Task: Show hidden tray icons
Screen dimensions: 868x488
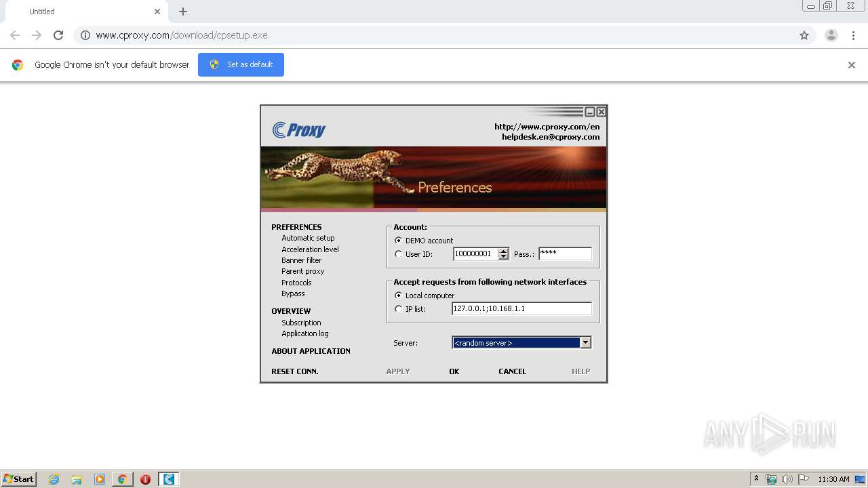Action: pyautogui.click(x=756, y=479)
